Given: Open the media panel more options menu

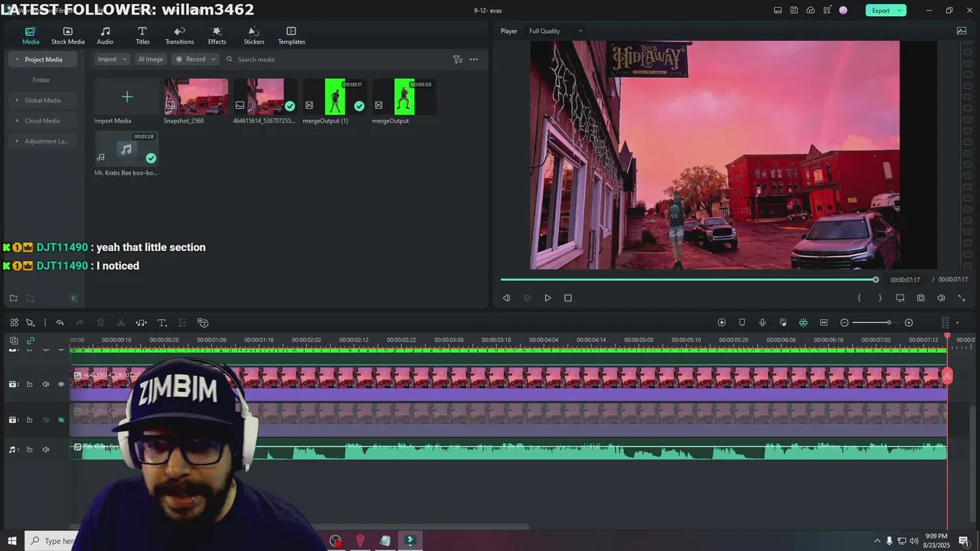Looking at the screenshot, I should [x=474, y=59].
